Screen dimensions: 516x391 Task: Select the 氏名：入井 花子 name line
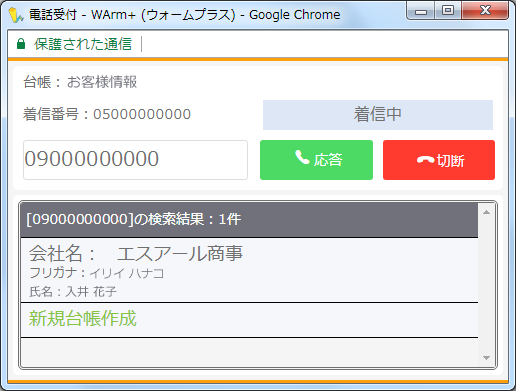pos(73,292)
